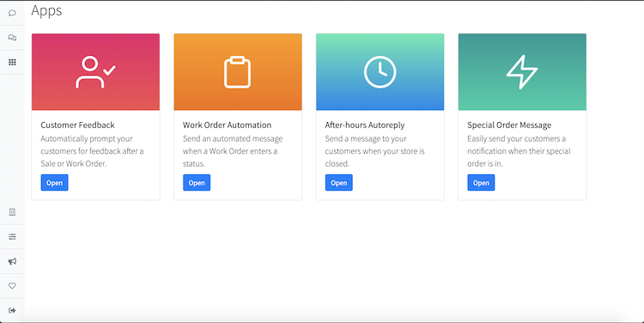Click the Special Order Message lightning banner
This screenshot has width=644, height=323.
click(x=522, y=72)
